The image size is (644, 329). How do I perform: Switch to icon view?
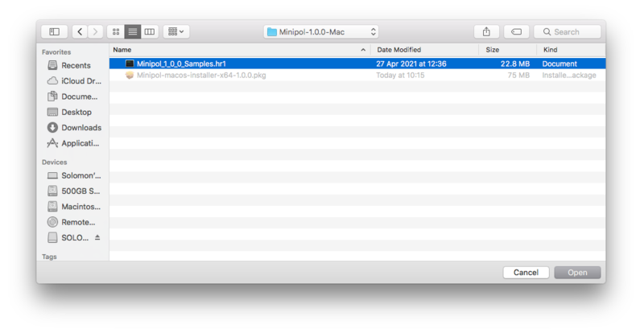[116, 31]
